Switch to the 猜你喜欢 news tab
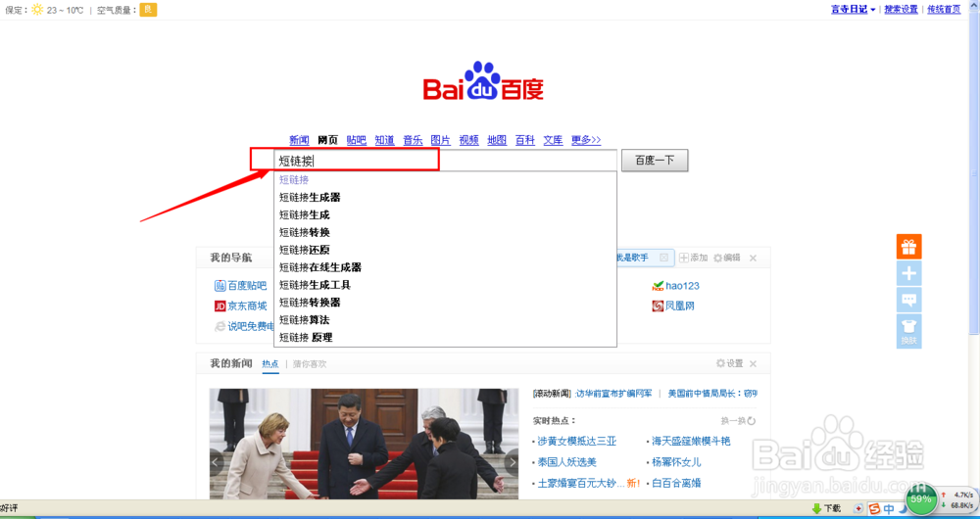This screenshot has height=519, width=980. (x=310, y=363)
